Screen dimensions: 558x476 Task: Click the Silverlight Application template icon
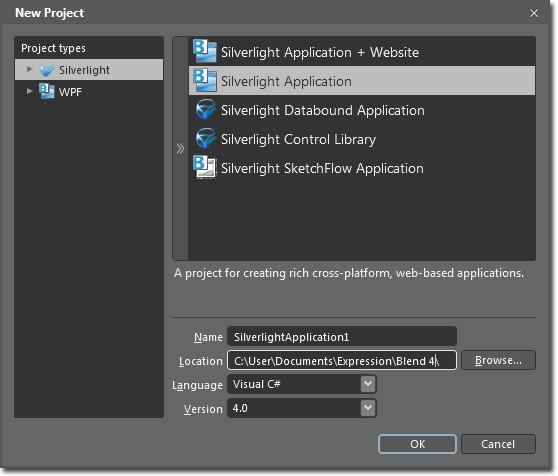pos(205,80)
